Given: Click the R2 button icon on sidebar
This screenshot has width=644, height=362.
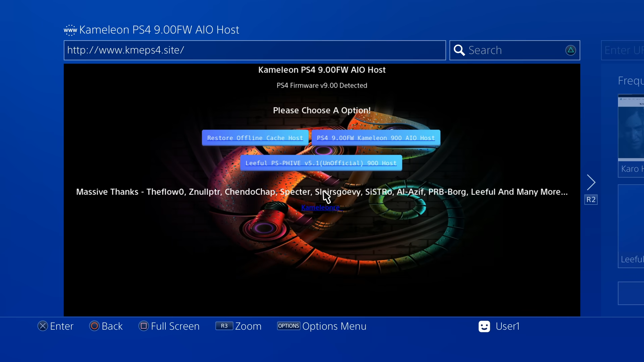Looking at the screenshot, I should (591, 199).
